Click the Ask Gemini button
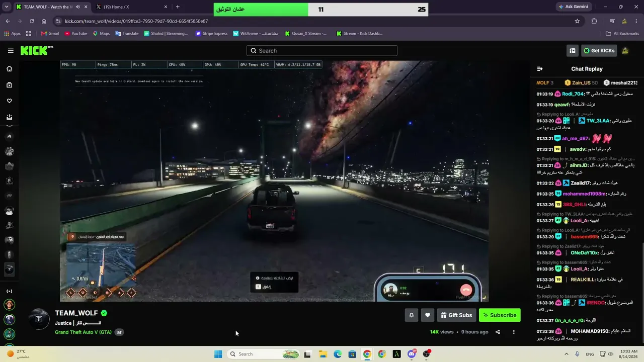Image resolution: width=644 pixels, height=362 pixels. pyautogui.click(x=573, y=7)
